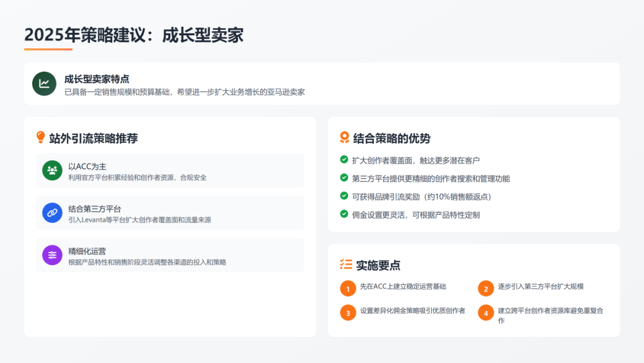Click the line 扩大创作者覆盖面，触达更多潜在客户
This screenshot has height=363, width=644.
416,161
